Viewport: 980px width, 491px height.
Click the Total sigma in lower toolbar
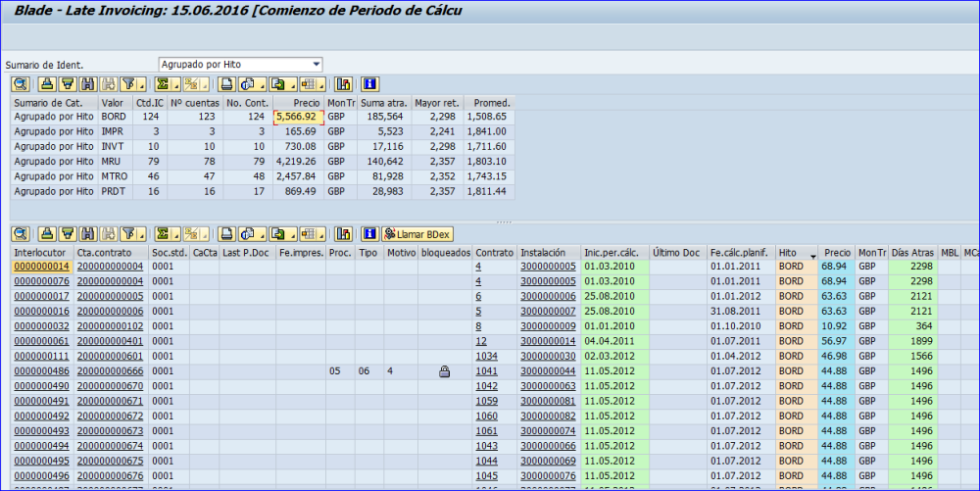point(163,234)
